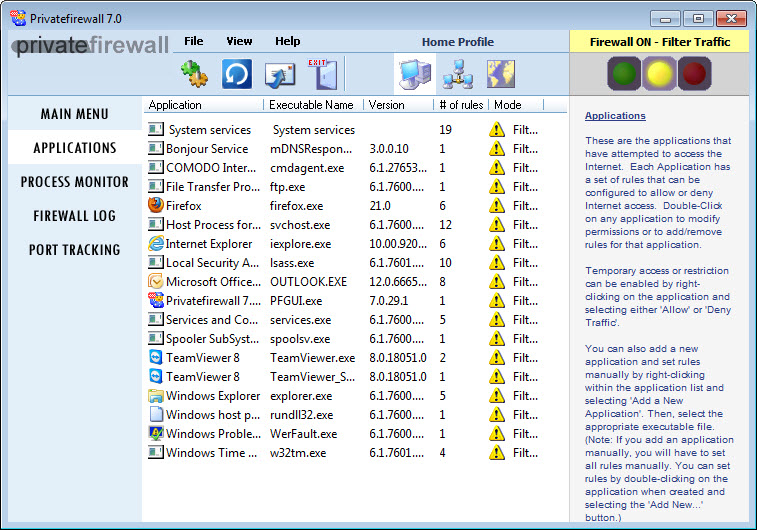The width and height of the screenshot is (757, 530).
Task: Open the Firewall Log section
Action: [x=75, y=216]
